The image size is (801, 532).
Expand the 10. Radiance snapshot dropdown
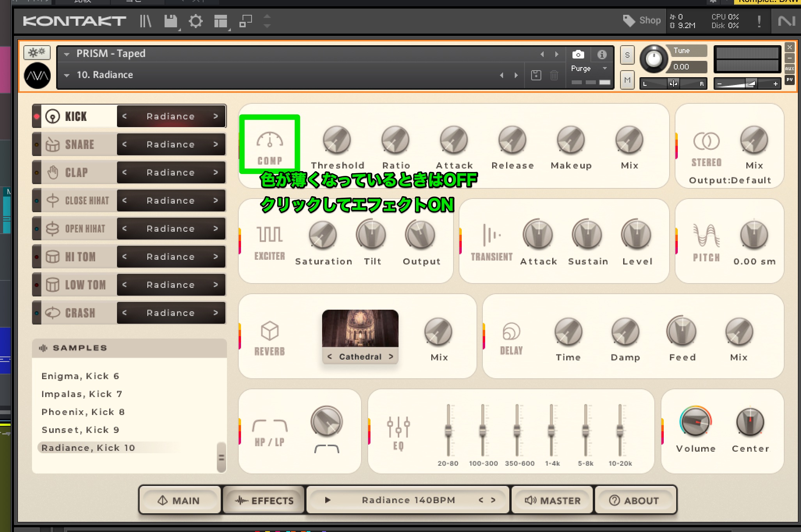pos(67,75)
